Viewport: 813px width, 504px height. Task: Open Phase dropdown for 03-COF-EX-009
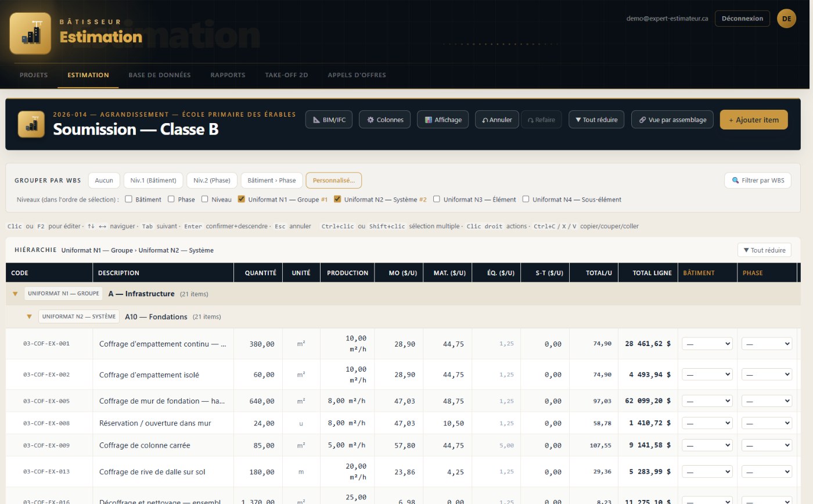(767, 445)
